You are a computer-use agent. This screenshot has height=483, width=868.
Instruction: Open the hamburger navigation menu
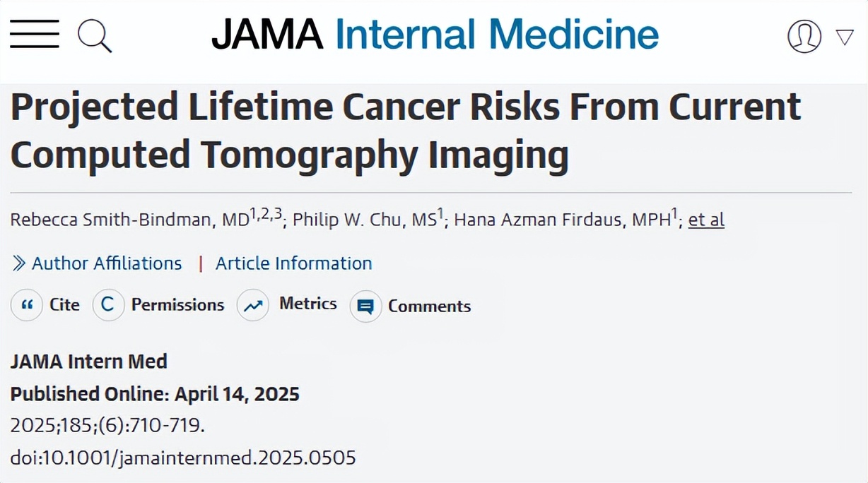tap(34, 34)
